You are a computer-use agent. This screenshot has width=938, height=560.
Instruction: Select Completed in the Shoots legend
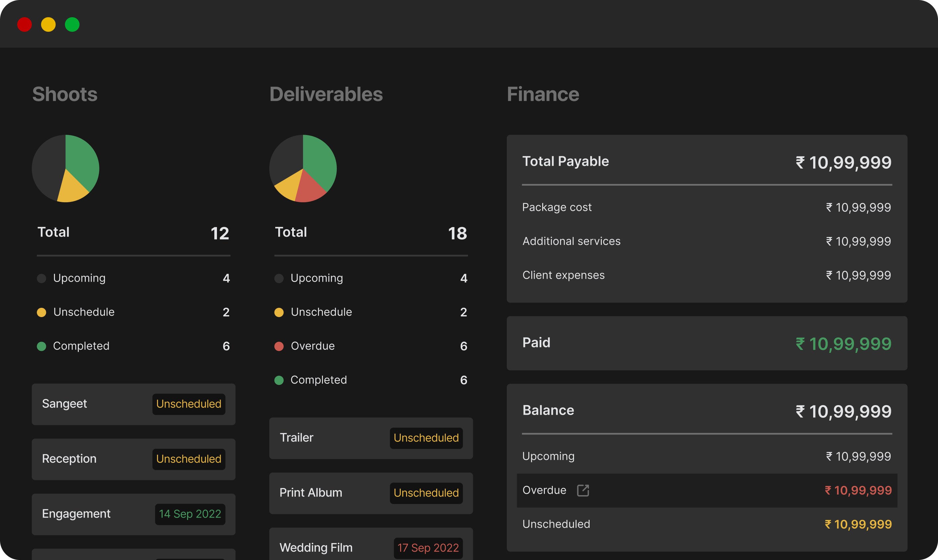tap(134, 346)
